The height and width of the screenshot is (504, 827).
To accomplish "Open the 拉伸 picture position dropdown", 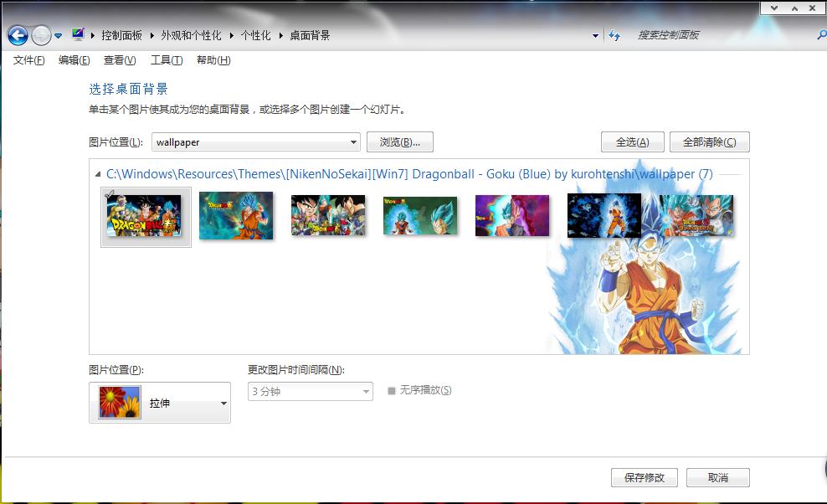I will point(160,403).
